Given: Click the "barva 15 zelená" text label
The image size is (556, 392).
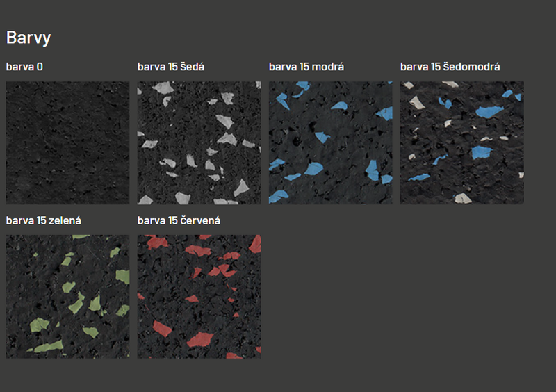Looking at the screenshot, I should [44, 220].
